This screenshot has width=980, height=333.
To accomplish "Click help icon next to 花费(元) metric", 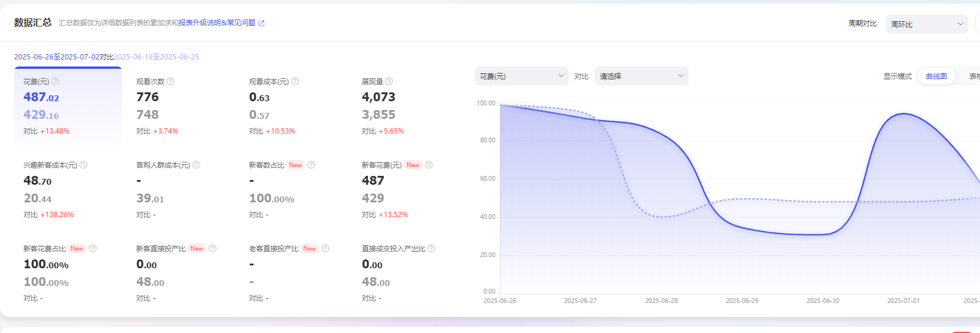I will click(x=55, y=82).
